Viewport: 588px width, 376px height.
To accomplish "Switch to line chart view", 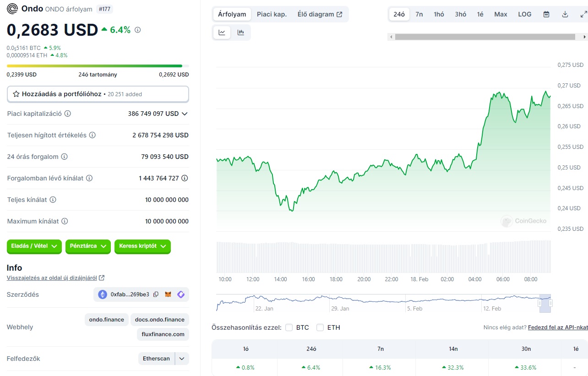I will pyautogui.click(x=222, y=33).
